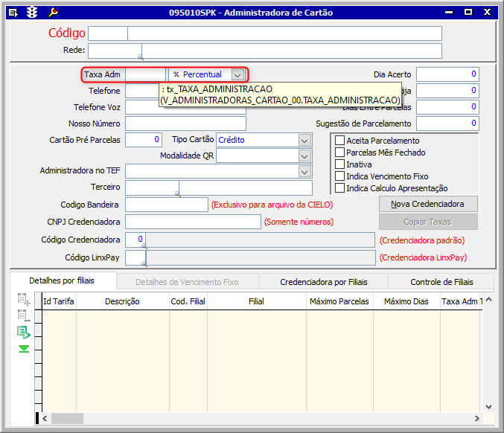
Task: Click the Cartão Pré Parcelas field
Action: tap(144, 140)
